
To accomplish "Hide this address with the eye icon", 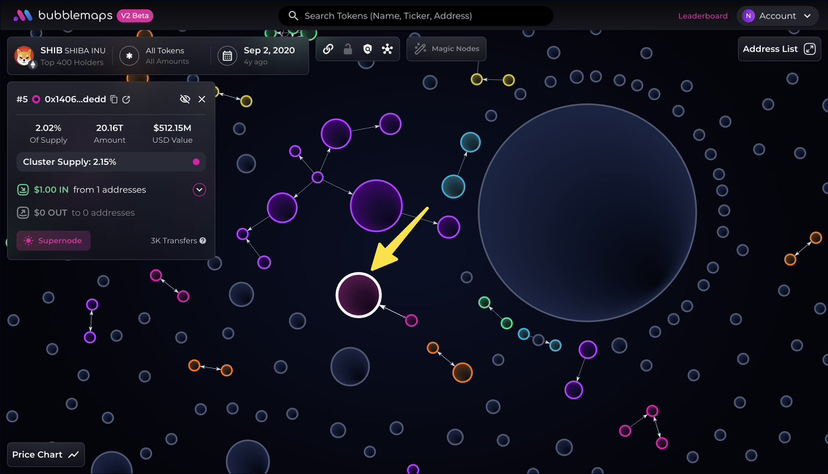I will pos(184,99).
